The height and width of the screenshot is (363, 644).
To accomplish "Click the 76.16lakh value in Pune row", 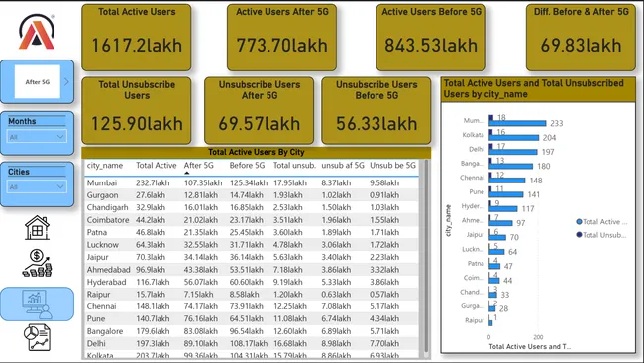I will (x=201, y=319).
